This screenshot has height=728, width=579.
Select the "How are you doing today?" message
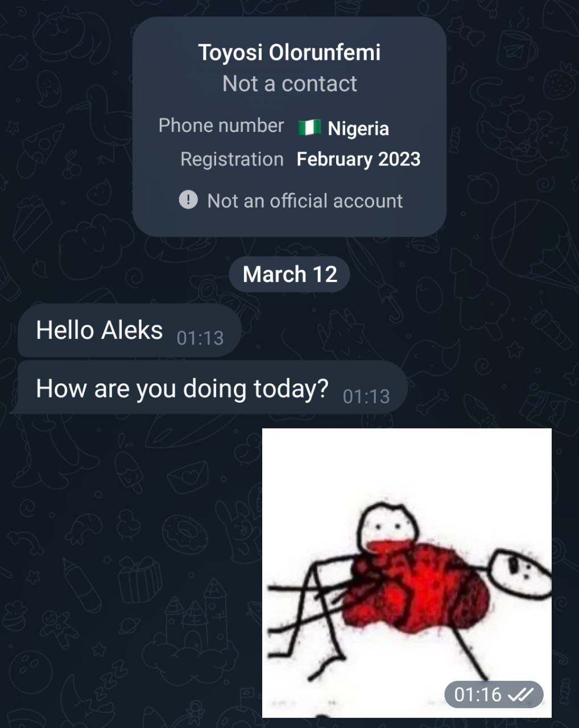point(182,389)
